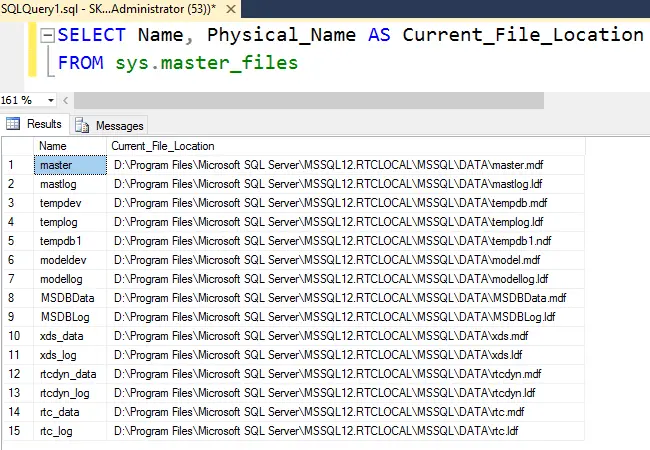650x450 pixels.
Task: Select the 'xds_log' name cell
Action: pos(70,355)
